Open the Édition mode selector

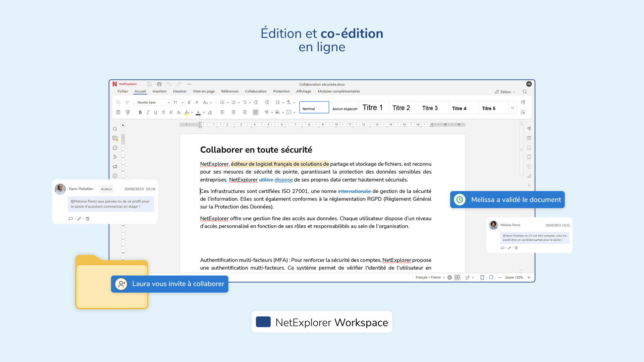(x=505, y=92)
